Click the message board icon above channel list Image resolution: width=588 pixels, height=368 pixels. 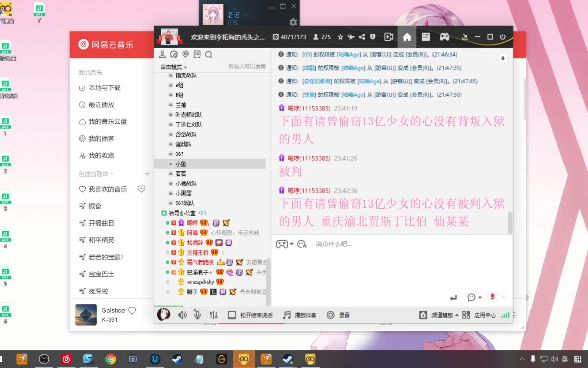(x=197, y=55)
